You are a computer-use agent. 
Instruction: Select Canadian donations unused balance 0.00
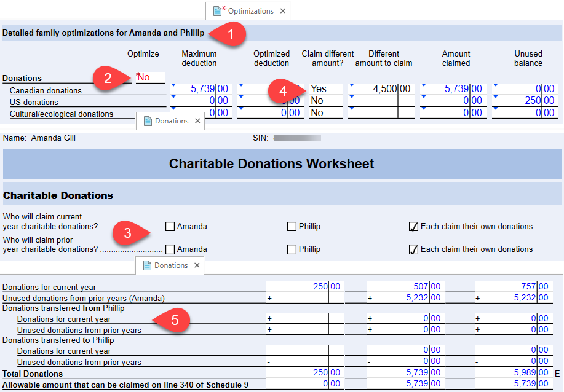[x=525, y=88]
